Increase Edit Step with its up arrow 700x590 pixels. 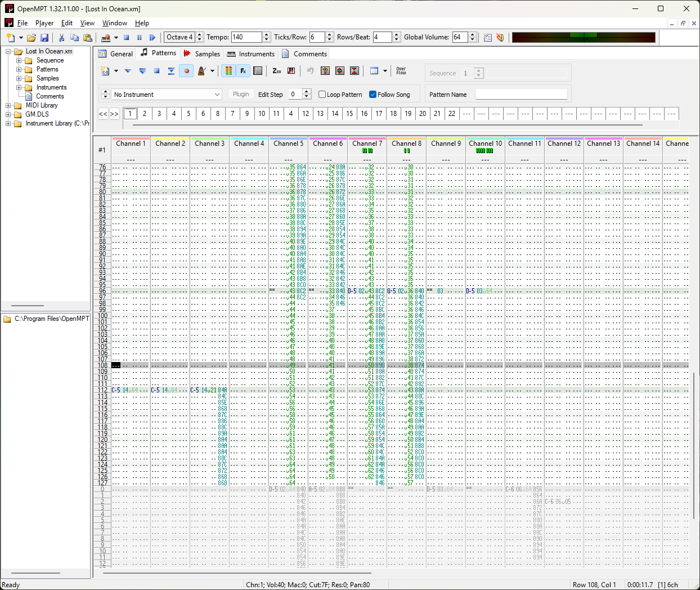307,92
